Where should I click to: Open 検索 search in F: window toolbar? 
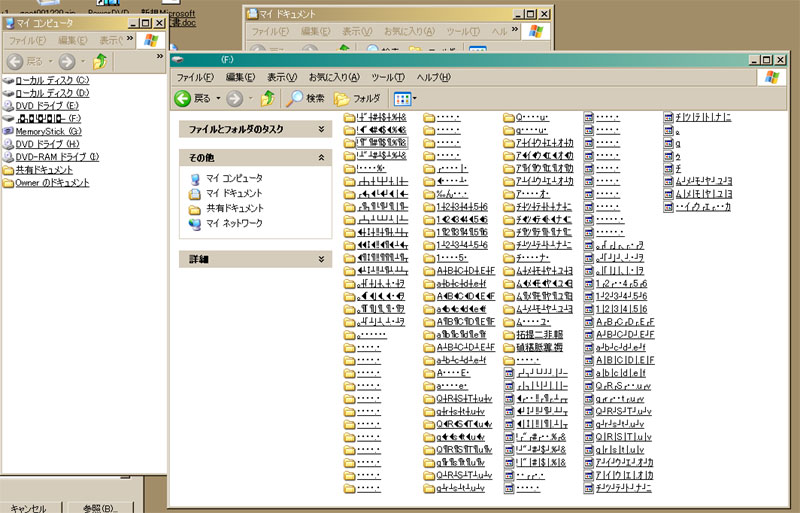[x=305, y=98]
